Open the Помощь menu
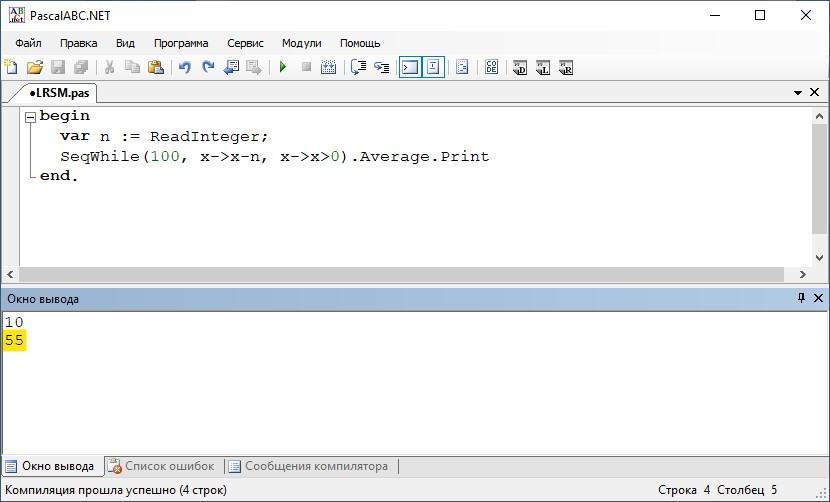This screenshot has width=830, height=502. pyautogui.click(x=360, y=43)
